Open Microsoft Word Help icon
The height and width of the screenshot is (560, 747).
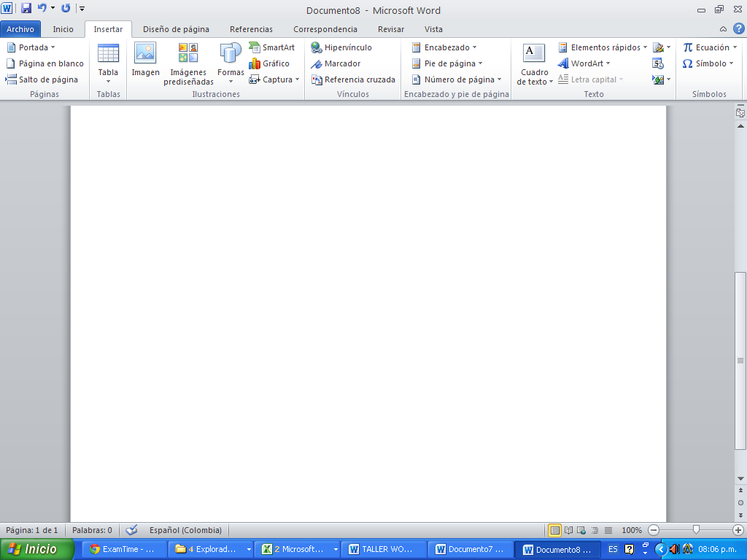tap(738, 28)
